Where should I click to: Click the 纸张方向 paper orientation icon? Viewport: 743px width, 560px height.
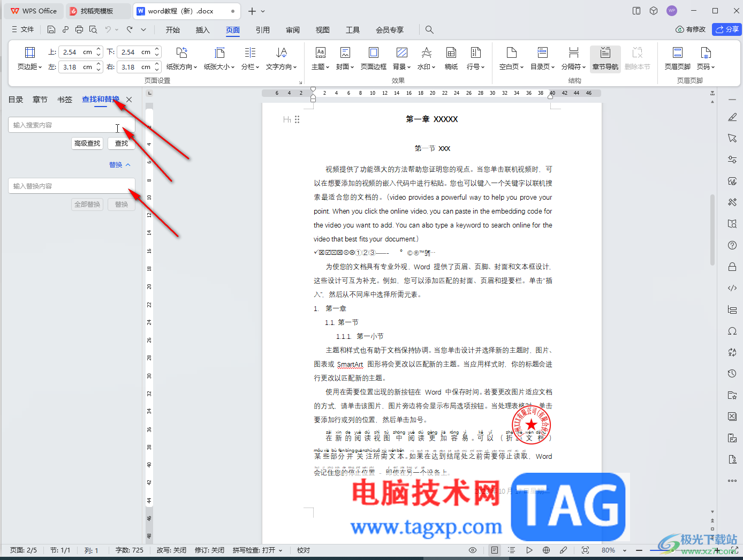click(x=181, y=52)
